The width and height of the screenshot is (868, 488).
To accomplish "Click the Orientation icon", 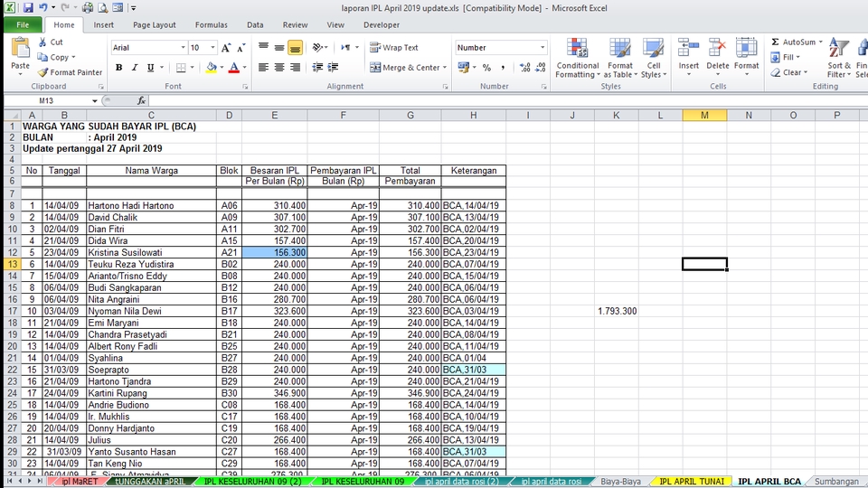I will pyautogui.click(x=317, y=48).
